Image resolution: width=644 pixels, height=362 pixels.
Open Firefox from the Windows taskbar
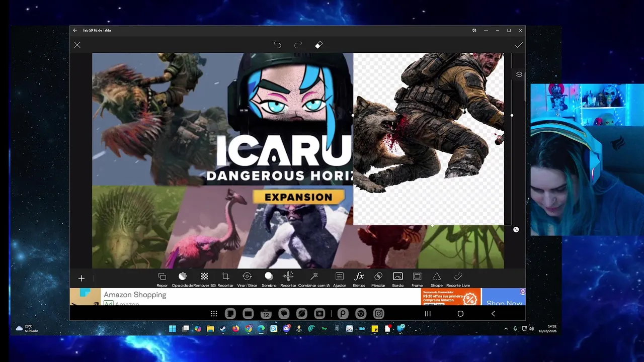coord(236,329)
